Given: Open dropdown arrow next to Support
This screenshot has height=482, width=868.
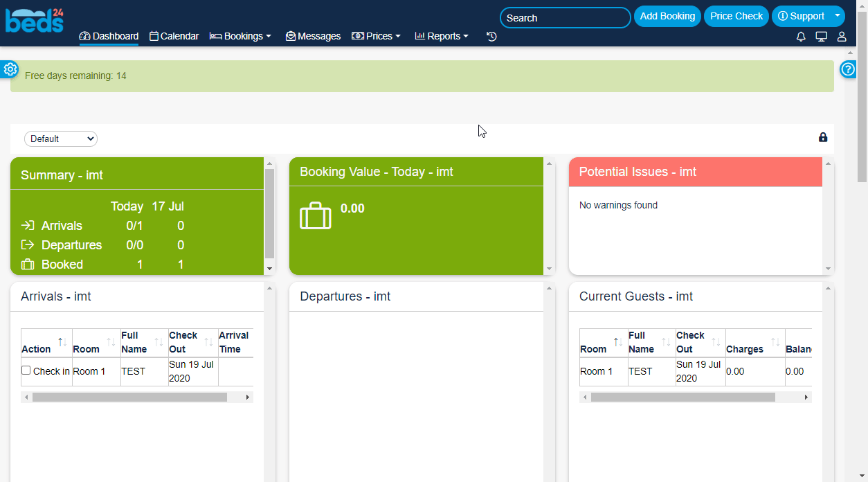Looking at the screenshot, I should coord(838,16).
